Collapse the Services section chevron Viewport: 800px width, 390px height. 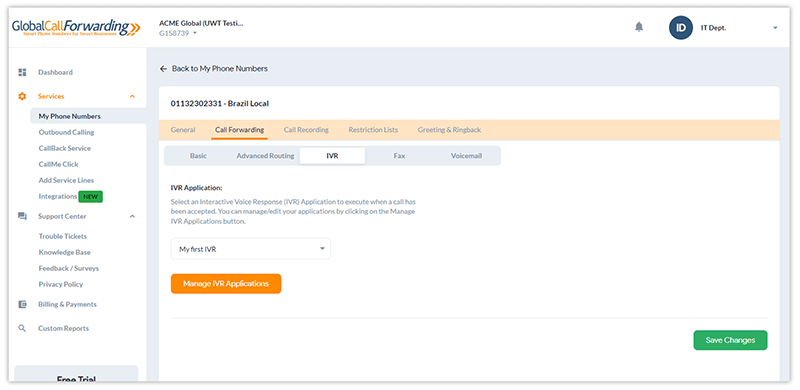click(x=132, y=96)
